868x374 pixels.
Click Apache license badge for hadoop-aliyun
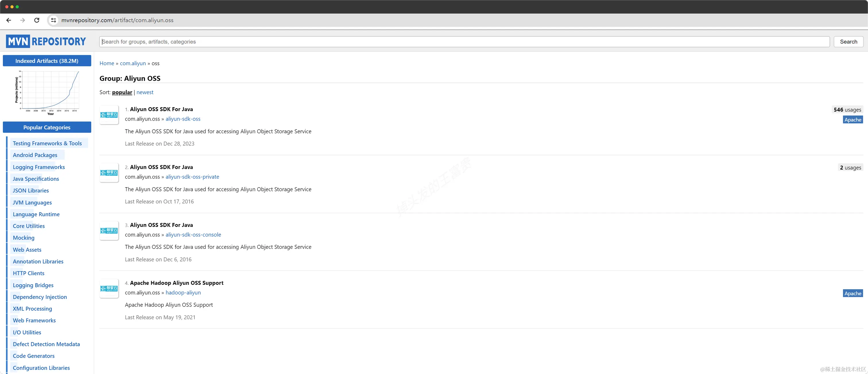(852, 293)
